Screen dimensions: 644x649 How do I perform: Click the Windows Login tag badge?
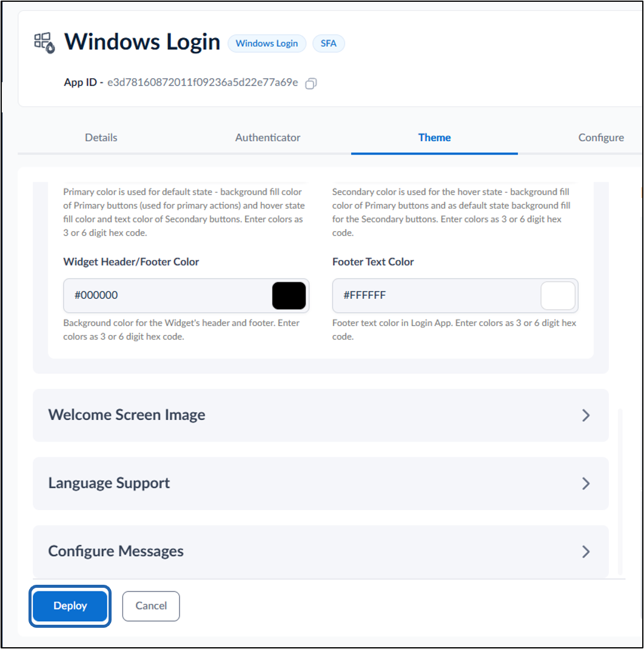[267, 44]
